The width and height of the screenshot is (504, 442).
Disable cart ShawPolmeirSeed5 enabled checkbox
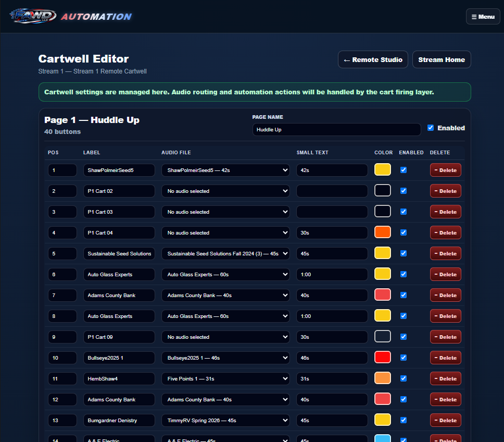tap(404, 170)
